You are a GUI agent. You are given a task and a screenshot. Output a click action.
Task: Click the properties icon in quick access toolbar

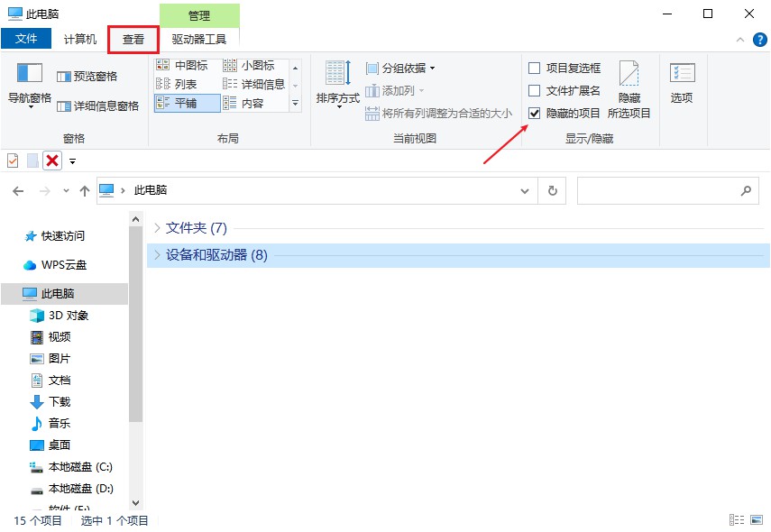point(13,161)
